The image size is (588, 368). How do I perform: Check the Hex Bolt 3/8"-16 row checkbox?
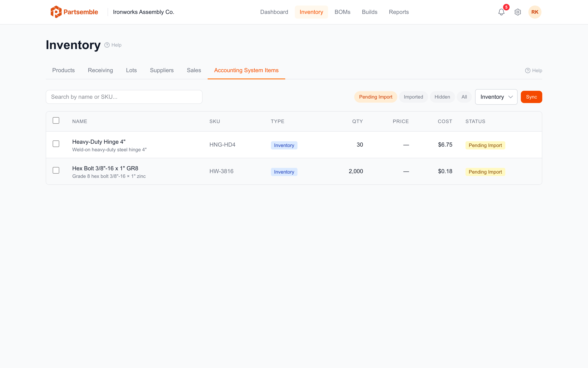56,170
